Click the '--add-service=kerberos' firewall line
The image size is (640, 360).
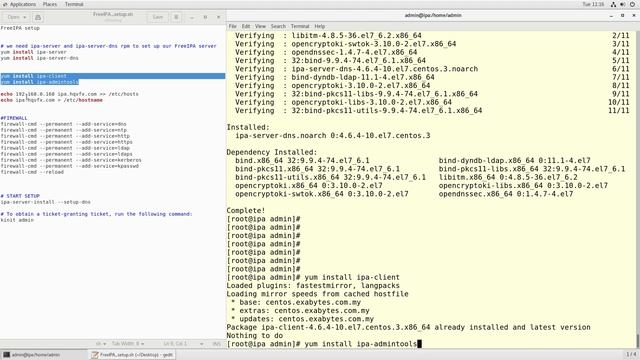(71, 160)
